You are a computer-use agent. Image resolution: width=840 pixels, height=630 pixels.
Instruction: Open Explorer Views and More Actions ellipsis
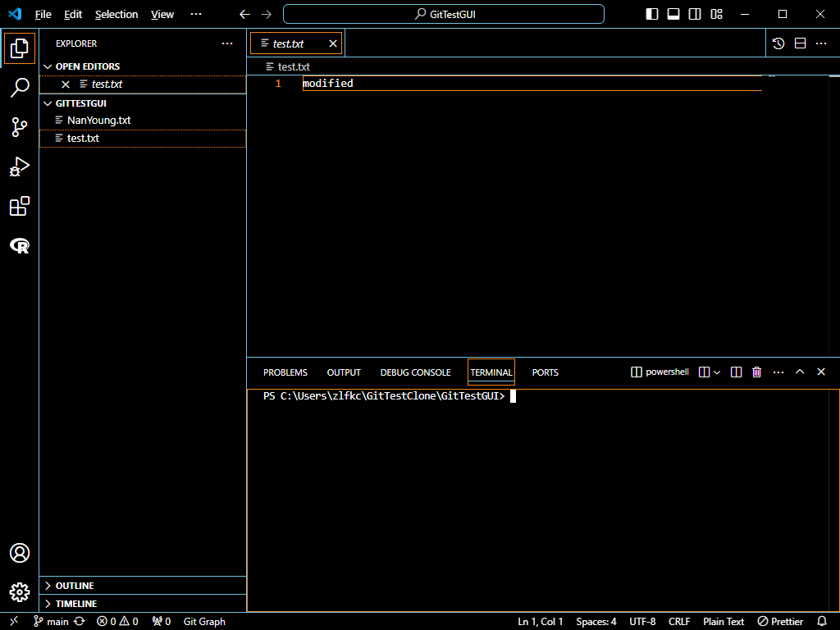pyautogui.click(x=227, y=43)
